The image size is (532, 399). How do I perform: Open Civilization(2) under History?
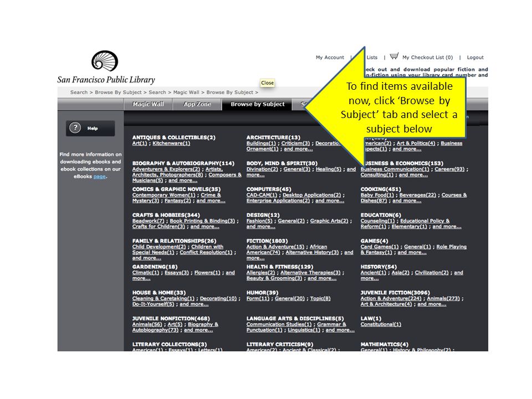tap(432, 273)
